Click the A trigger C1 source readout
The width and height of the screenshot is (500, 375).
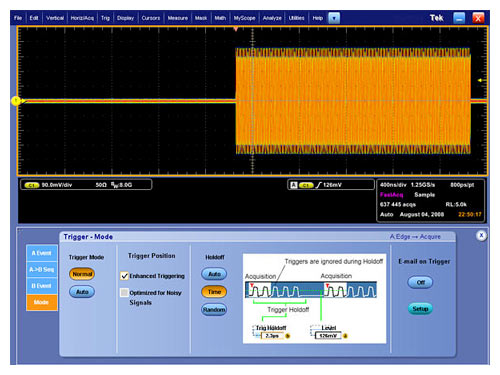point(306,185)
